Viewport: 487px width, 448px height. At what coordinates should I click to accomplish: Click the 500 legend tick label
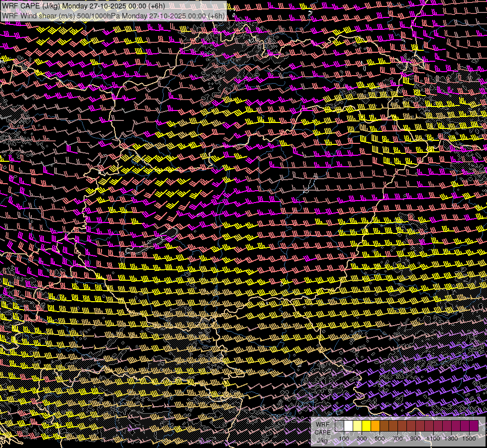[380, 439]
